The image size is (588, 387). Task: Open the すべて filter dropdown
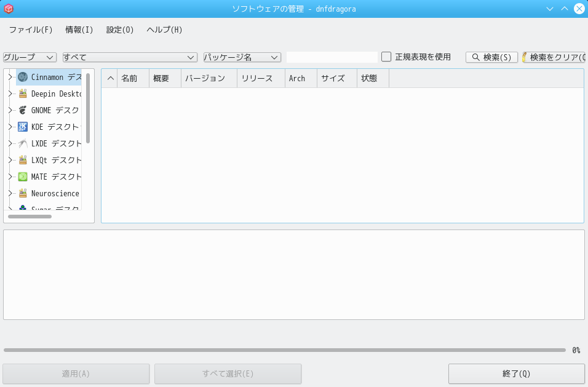pos(130,57)
